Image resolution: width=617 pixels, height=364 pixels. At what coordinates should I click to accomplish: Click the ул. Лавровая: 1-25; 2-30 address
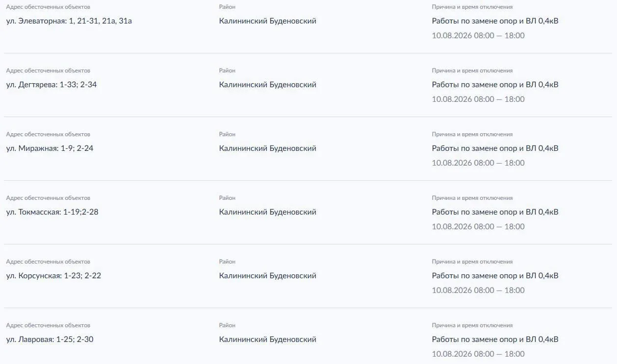[x=50, y=340]
